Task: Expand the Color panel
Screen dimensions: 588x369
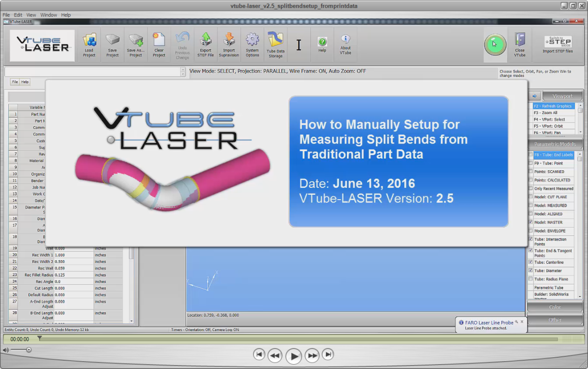Action: [555, 307]
